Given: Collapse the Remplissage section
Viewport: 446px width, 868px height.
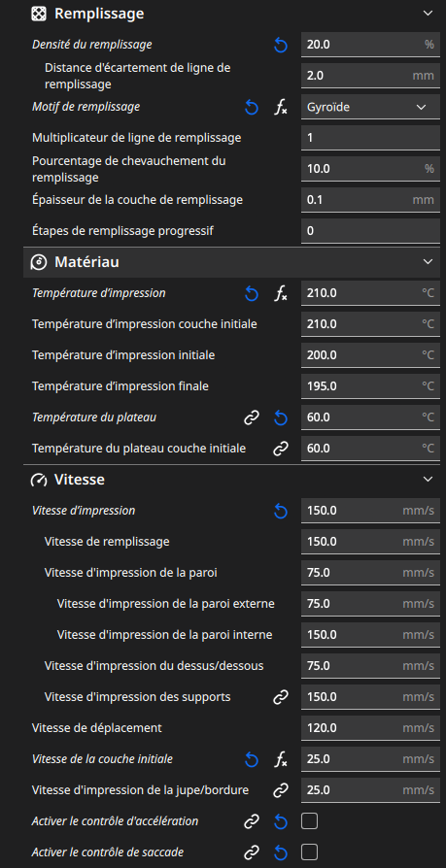Looking at the screenshot, I should click(x=428, y=14).
